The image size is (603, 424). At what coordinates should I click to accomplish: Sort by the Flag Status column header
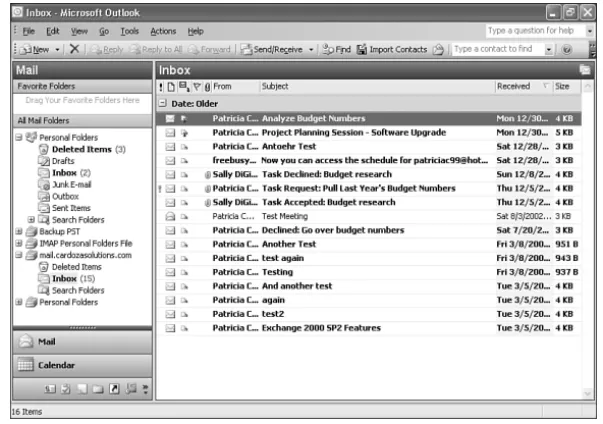click(x=197, y=87)
